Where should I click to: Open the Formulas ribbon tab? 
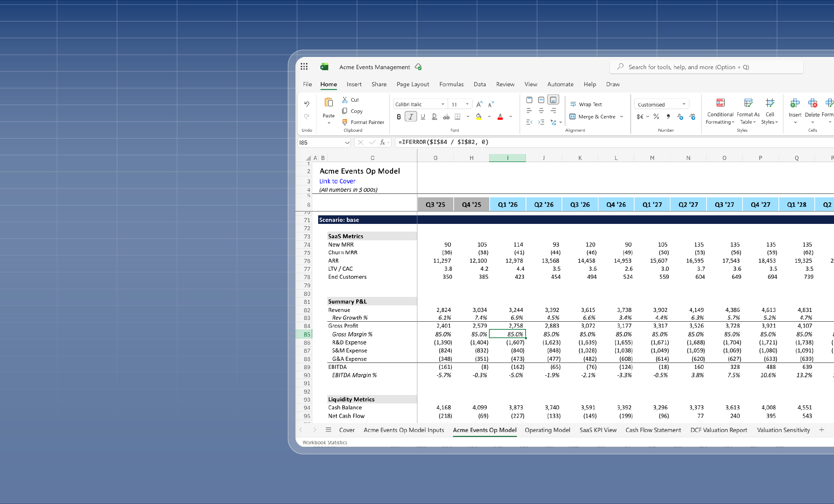tap(452, 84)
